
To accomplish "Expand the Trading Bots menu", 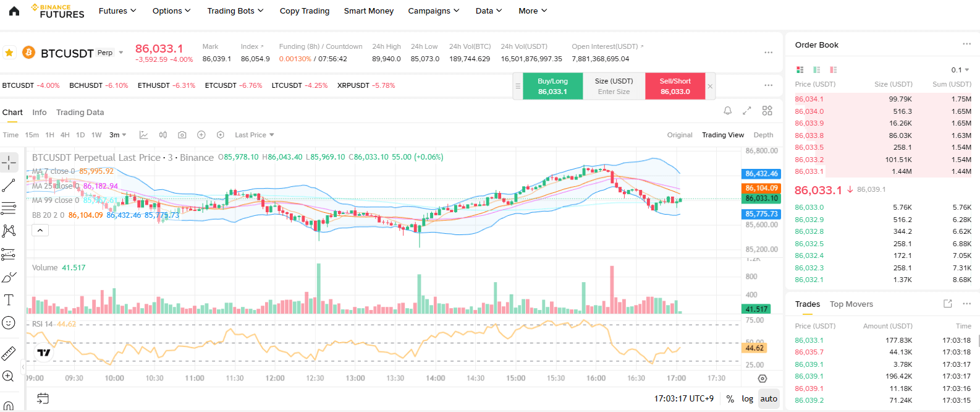I will pyautogui.click(x=235, y=11).
